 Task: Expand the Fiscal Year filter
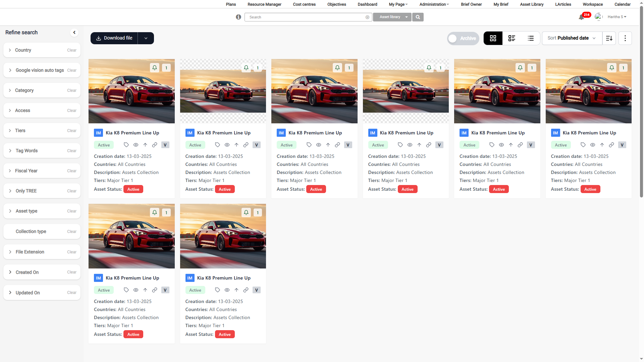(10, 171)
